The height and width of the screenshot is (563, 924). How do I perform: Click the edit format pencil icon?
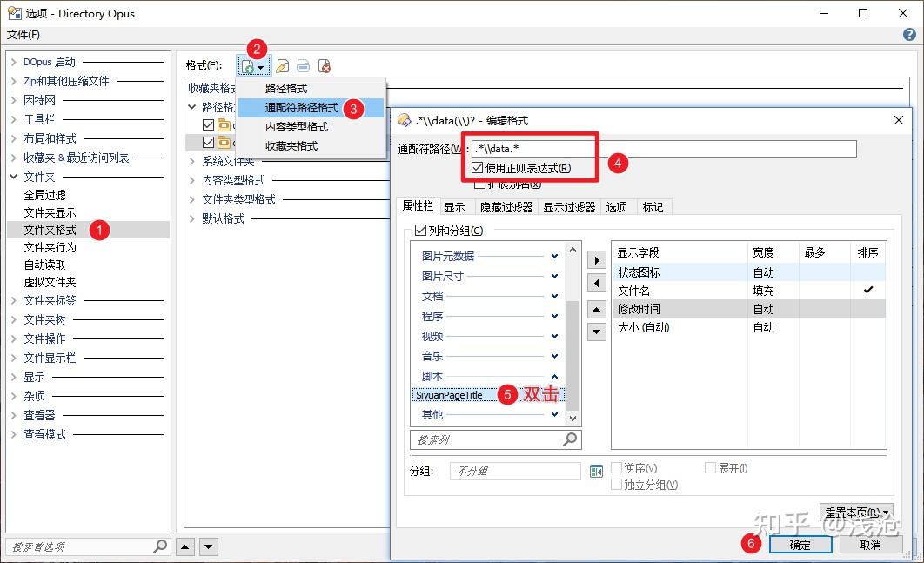tap(282, 65)
